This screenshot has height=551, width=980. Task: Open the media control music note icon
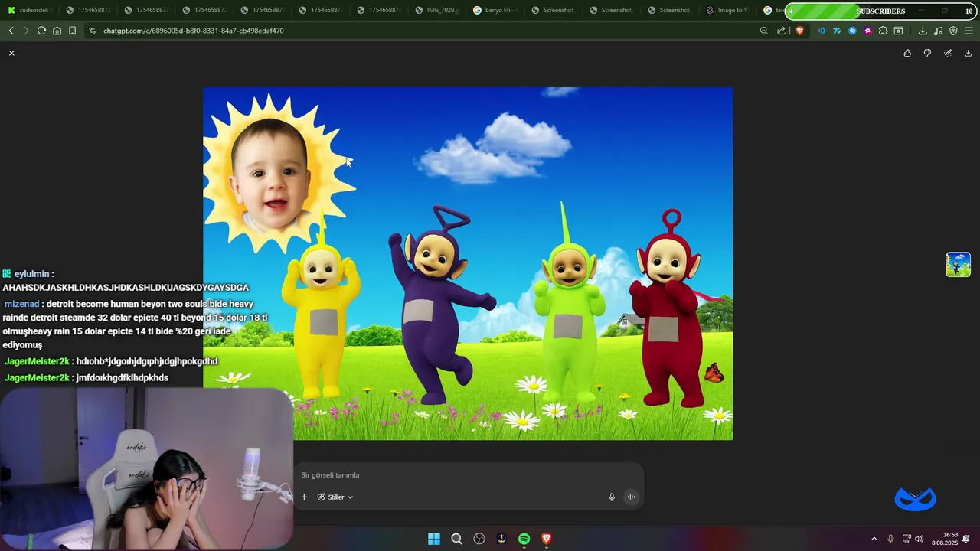click(938, 31)
